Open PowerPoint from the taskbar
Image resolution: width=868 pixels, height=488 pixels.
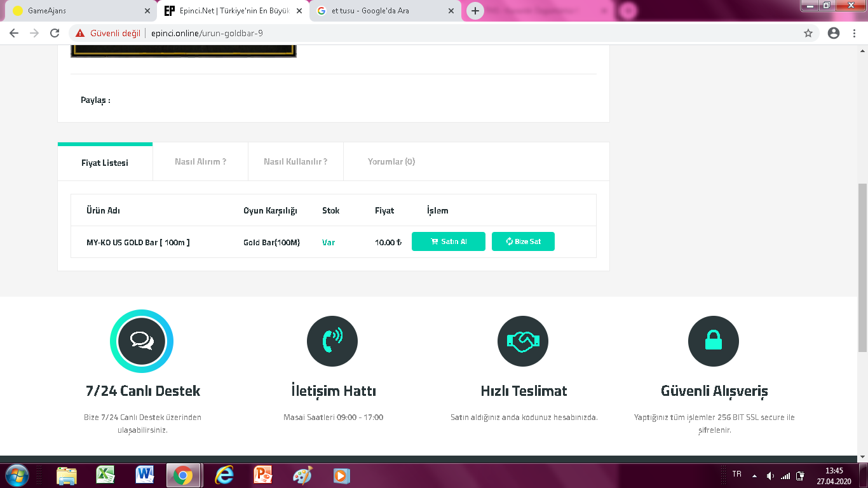[x=262, y=475]
